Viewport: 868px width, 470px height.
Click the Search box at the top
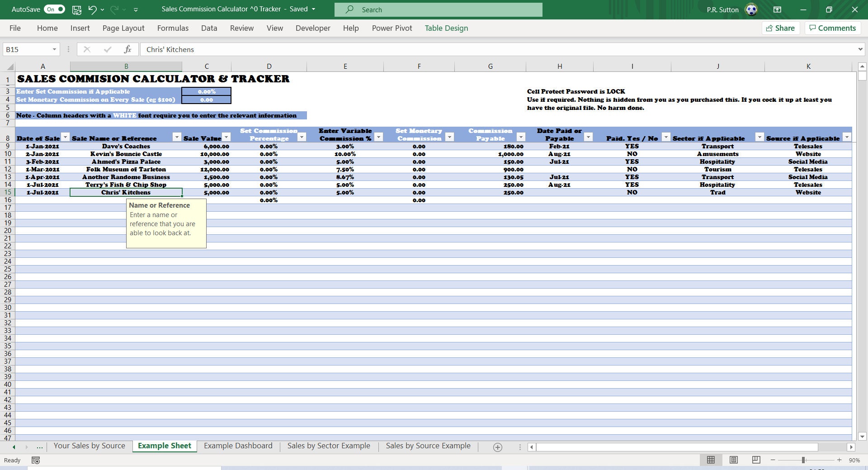click(438, 9)
